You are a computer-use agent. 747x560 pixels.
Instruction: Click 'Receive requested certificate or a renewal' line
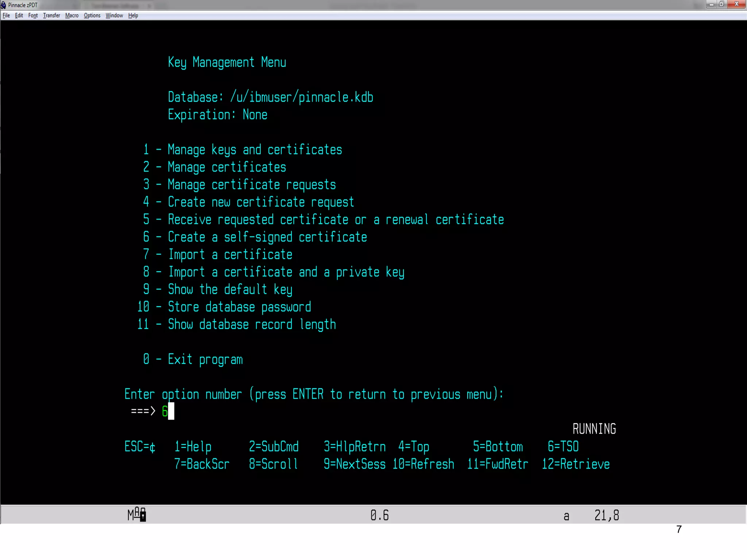(x=323, y=220)
